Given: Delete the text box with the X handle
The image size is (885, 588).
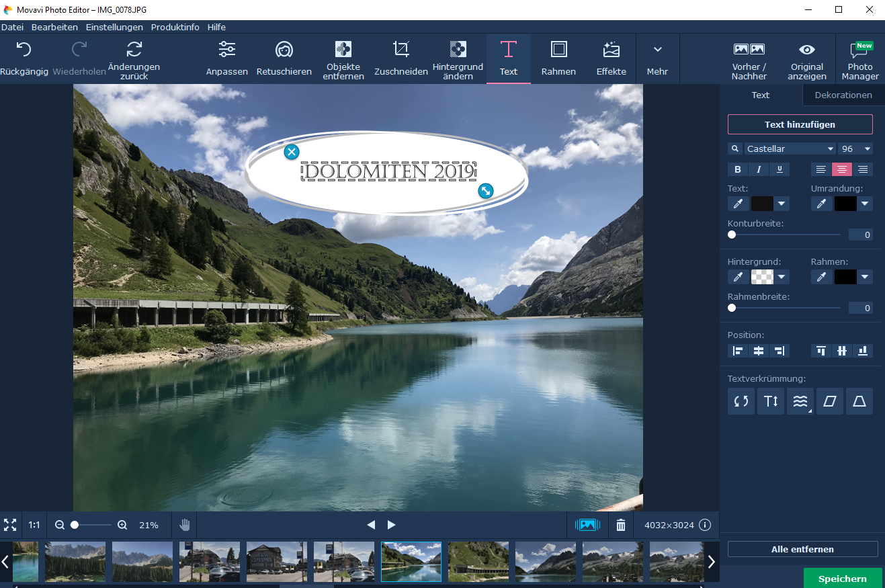Looking at the screenshot, I should pyautogui.click(x=291, y=152).
